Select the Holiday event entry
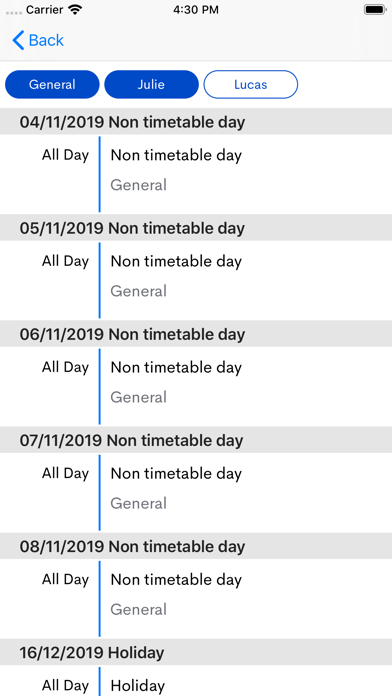 196,680
